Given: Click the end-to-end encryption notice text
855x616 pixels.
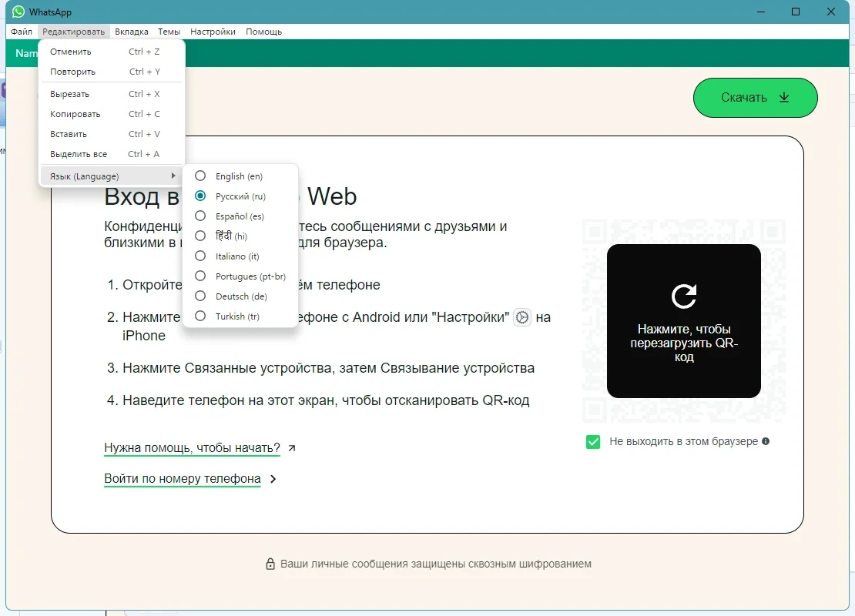Looking at the screenshot, I should click(436, 564).
